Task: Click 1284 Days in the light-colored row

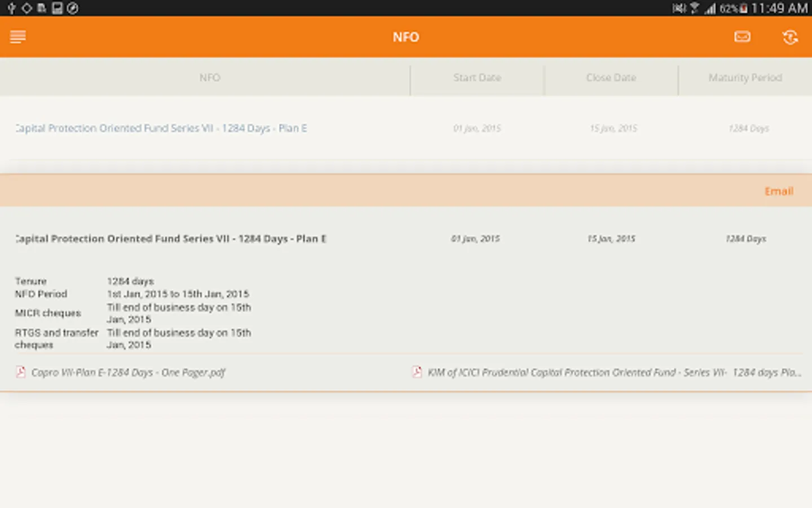Action: pos(749,128)
